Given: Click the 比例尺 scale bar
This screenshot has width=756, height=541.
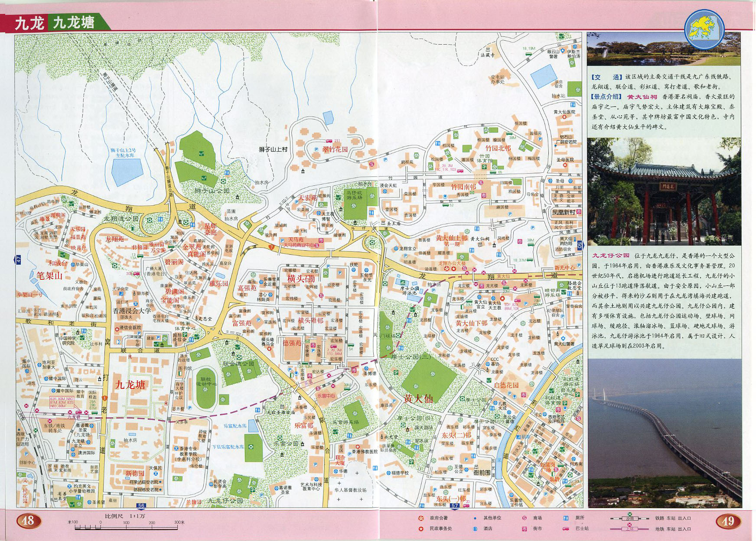Looking at the screenshot, I should coord(126,522).
